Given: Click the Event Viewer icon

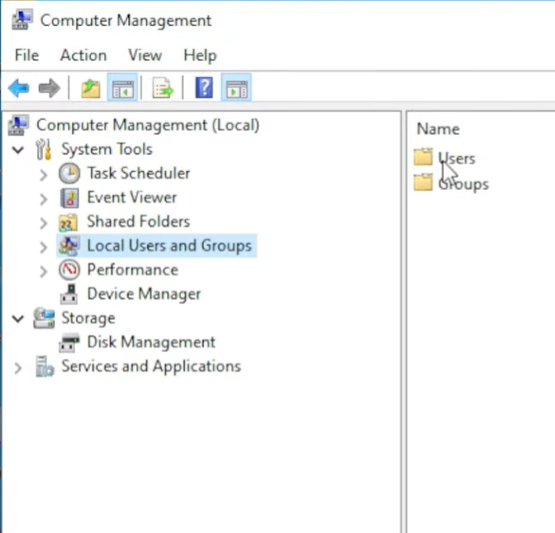Looking at the screenshot, I should tap(69, 198).
